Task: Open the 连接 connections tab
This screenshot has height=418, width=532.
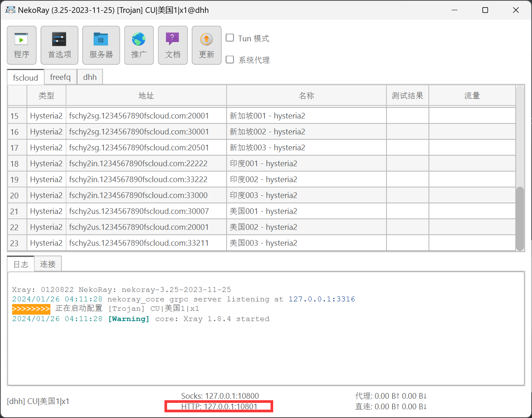Action: pyautogui.click(x=48, y=264)
